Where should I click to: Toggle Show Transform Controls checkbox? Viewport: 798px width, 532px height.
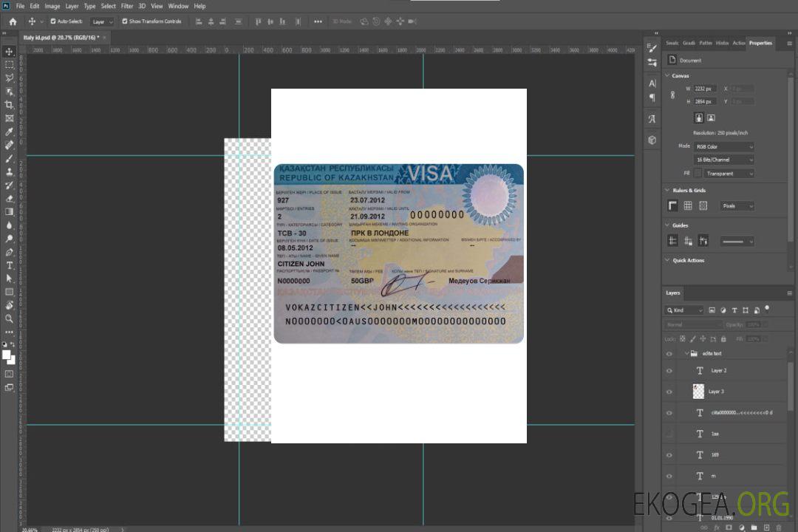tap(125, 21)
